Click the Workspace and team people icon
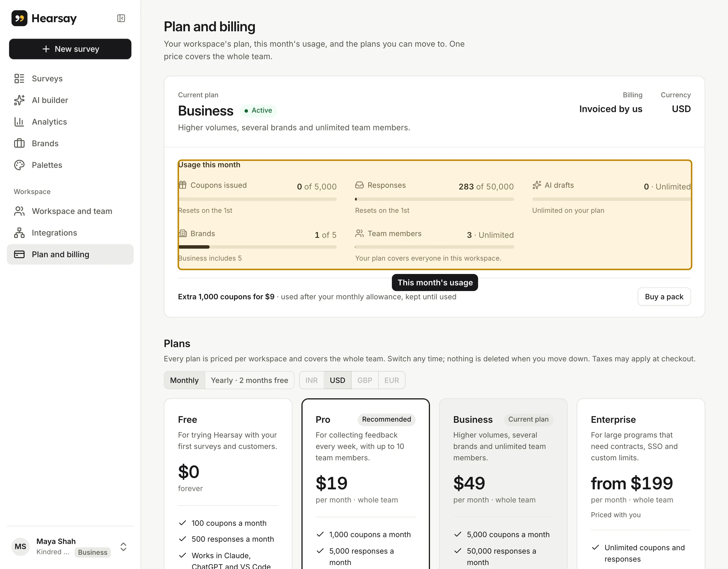This screenshot has height=569, width=728. 19,211
